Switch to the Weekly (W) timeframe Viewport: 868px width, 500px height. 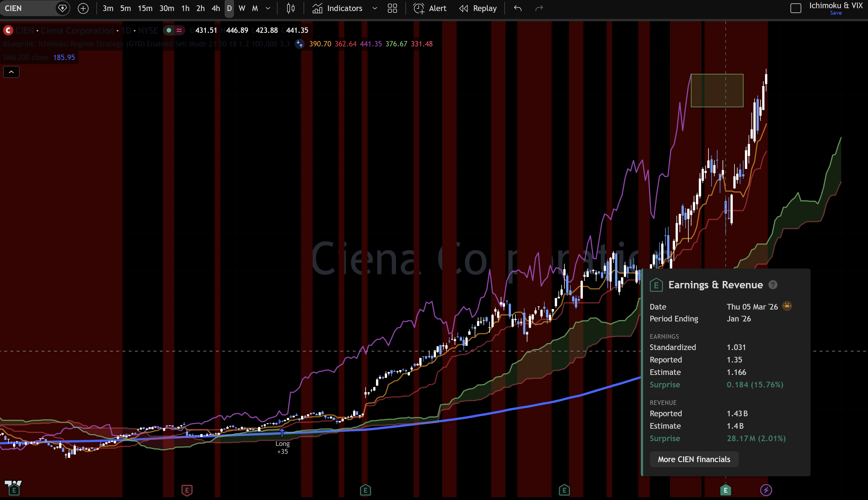tap(242, 8)
